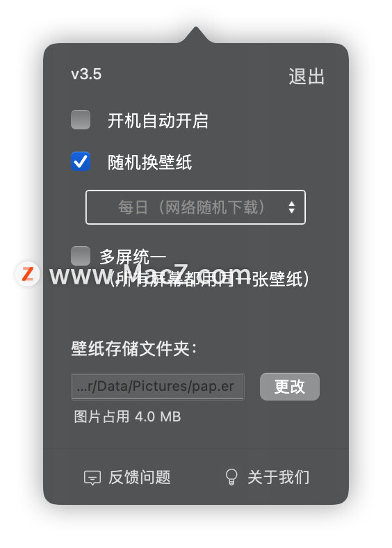Click the lightbulb About Us icon
The height and width of the screenshot is (548, 392).
(231, 476)
